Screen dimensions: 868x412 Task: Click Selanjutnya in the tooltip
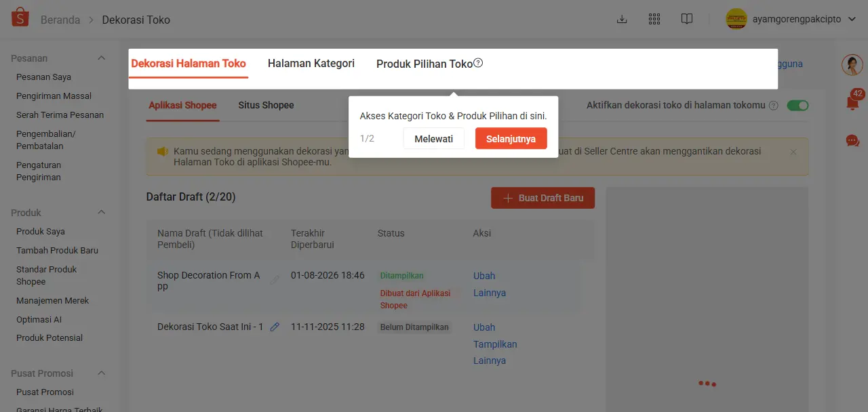511,138
